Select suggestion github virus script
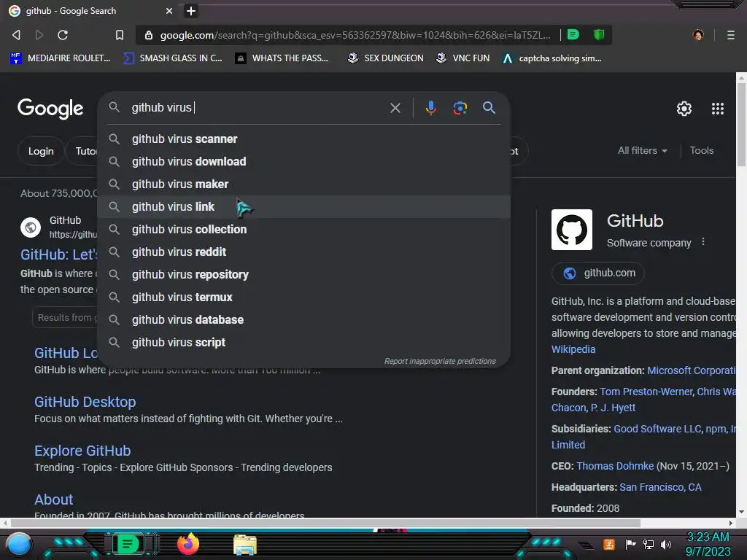Screen dimensions: 747x560 [x=303, y=343]
